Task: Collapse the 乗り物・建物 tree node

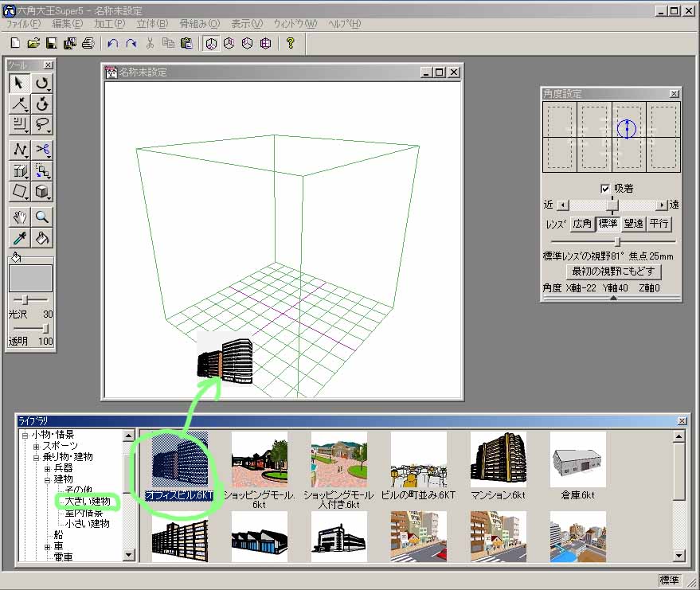Action: pos(36,458)
